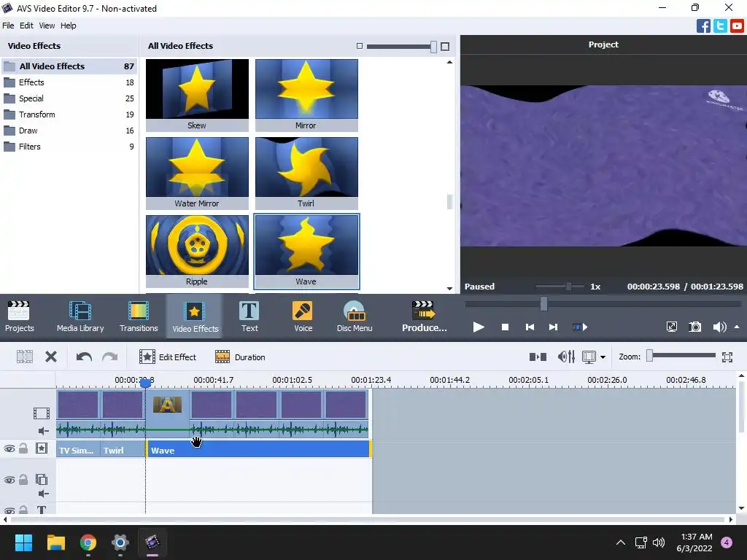Viewport: 747px width, 560px height.
Task: Switch preview to full screen
Action: coord(671,327)
